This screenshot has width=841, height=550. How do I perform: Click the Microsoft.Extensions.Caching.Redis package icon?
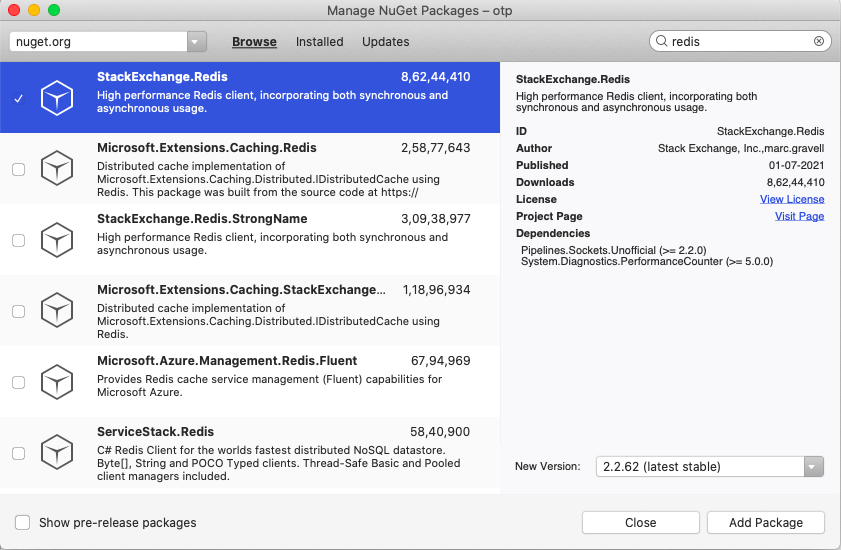point(57,168)
